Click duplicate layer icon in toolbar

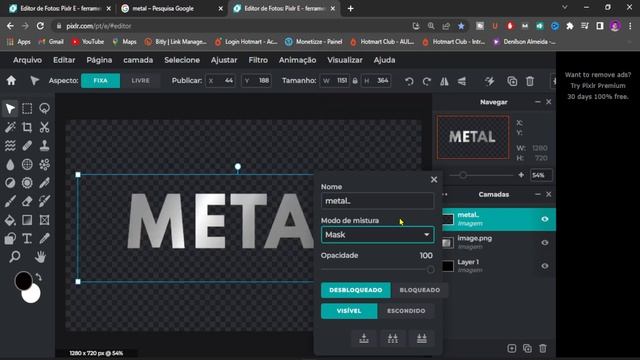512,81
